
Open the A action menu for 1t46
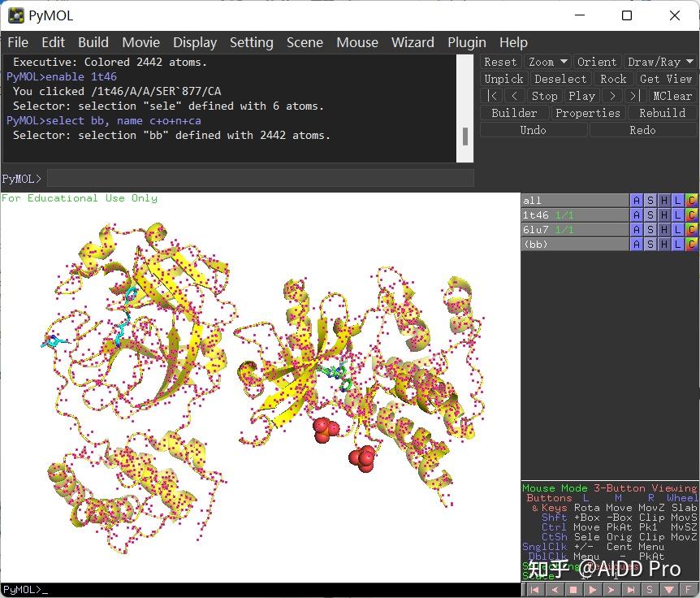tap(637, 215)
